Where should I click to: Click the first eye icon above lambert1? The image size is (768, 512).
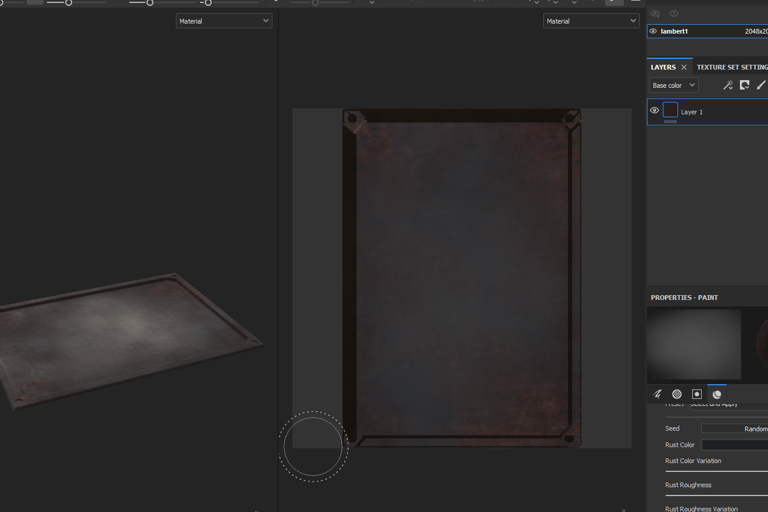(655, 14)
